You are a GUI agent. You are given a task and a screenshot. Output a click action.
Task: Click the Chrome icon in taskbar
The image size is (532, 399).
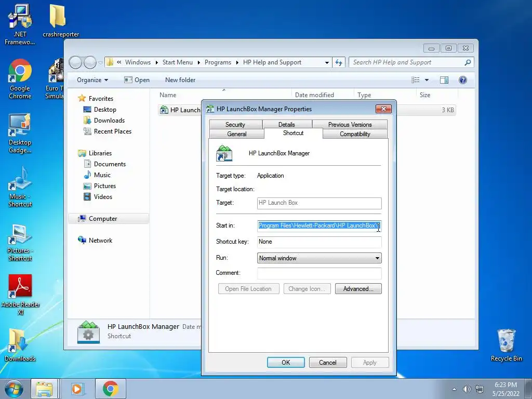click(111, 389)
